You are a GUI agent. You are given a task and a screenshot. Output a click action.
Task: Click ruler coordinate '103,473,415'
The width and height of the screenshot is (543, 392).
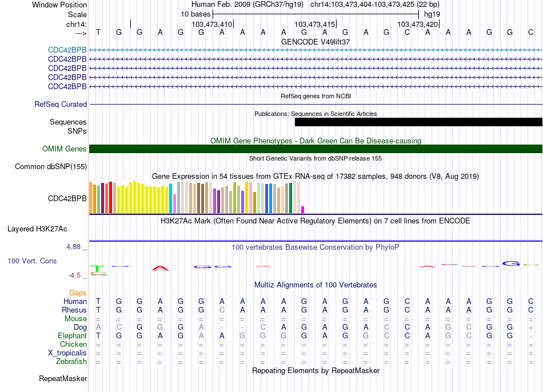click(315, 24)
